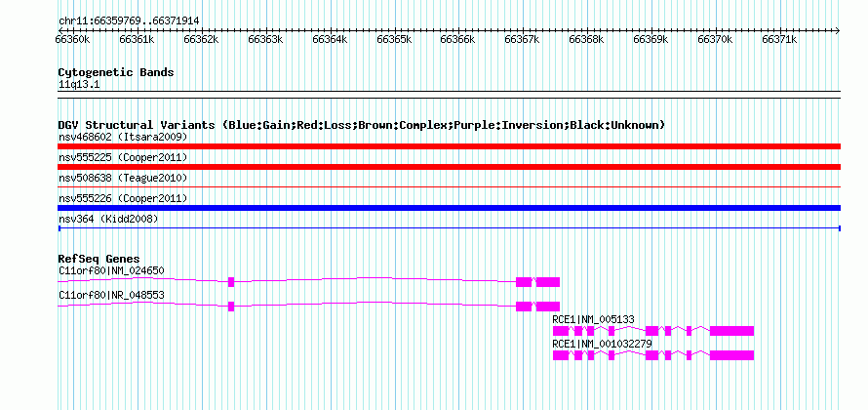This screenshot has width=868, height=410.
Task: Click the 66364k ruler tick label
Action: click(330, 39)
